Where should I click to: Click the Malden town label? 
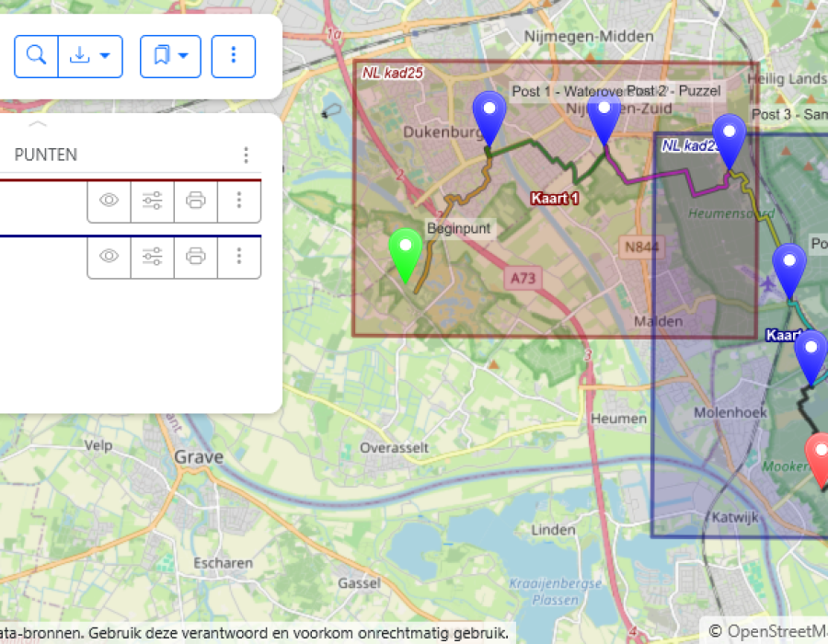pyautogui.click(x=658, y=321)
